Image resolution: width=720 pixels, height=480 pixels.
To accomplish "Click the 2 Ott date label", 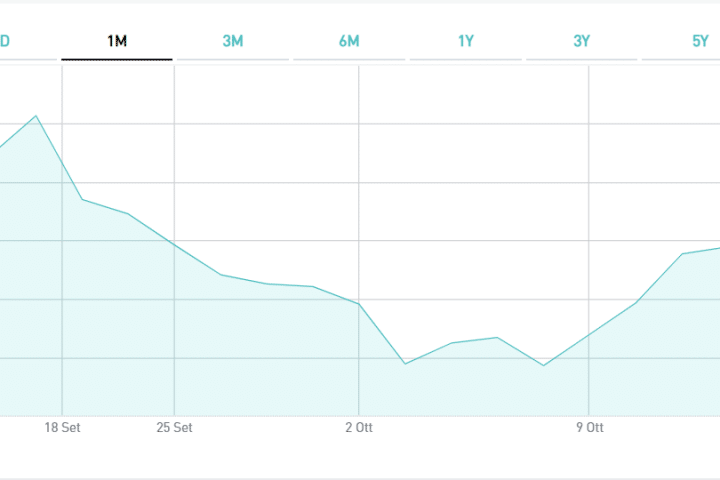I will [359, 428].
